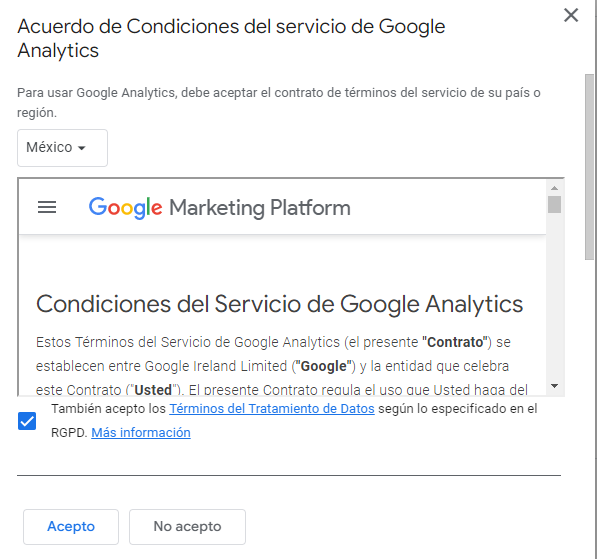
Task: Click the caret arrow beside México
Action: point(81,148)
